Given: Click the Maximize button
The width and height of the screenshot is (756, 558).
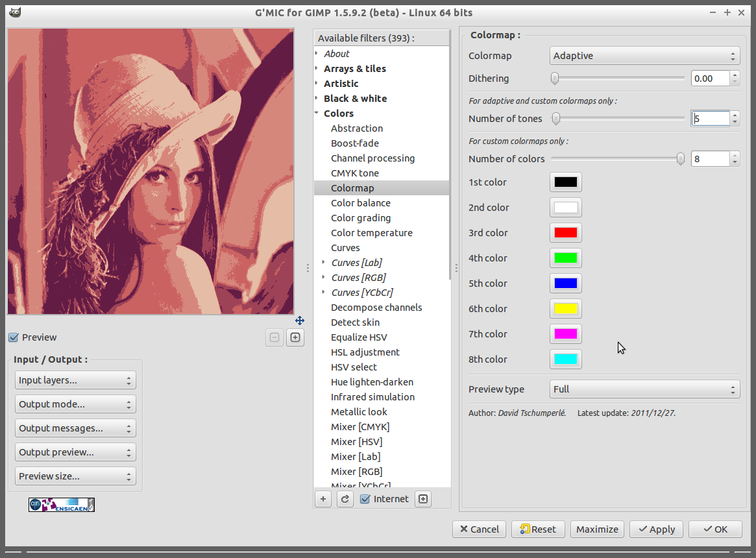Looking at the screenshot, I should pyautogui.click(x=597, y=529).
